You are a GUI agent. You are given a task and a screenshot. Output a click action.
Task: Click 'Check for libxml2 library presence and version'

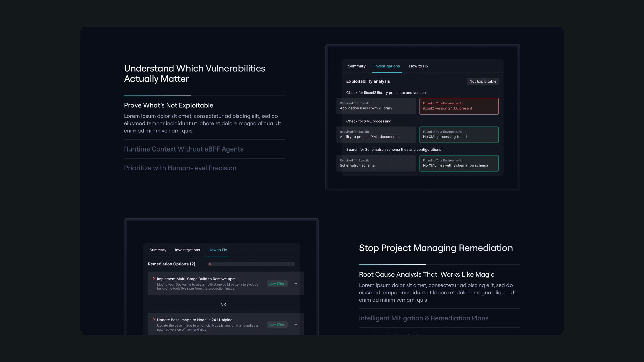tap(386, 93)
